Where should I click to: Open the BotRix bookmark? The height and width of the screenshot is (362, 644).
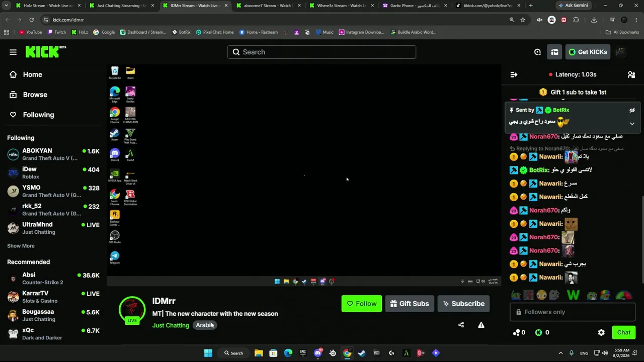[181, 32]
